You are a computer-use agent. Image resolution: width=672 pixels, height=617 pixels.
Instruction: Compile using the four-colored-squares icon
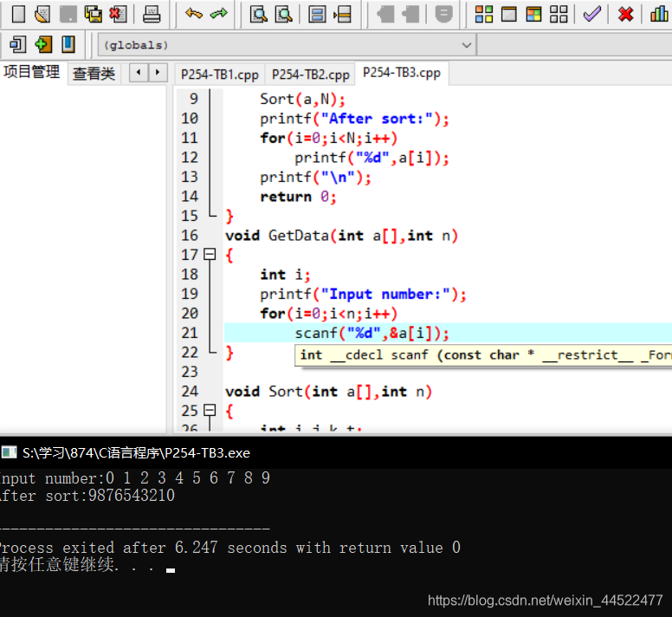pos(484,14)
